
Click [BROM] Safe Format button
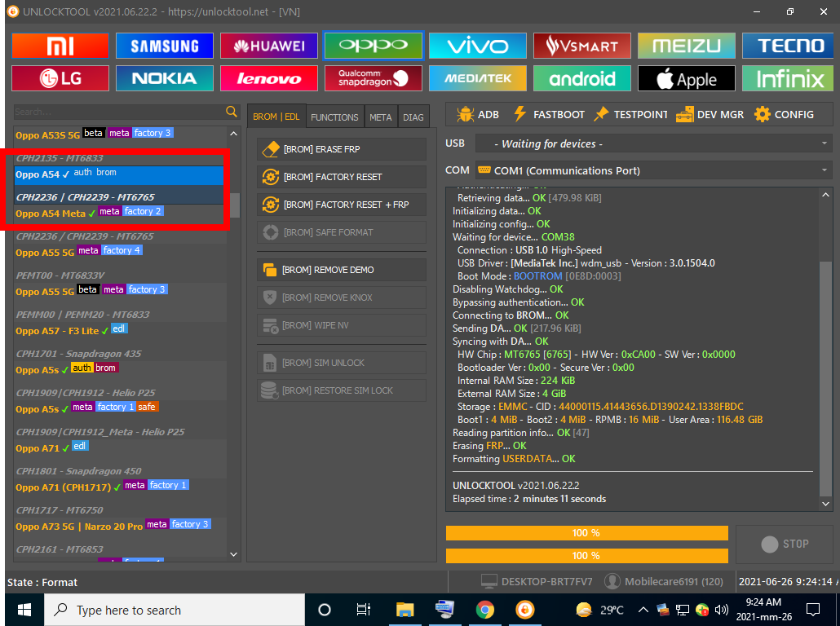[x=342, y=232]
